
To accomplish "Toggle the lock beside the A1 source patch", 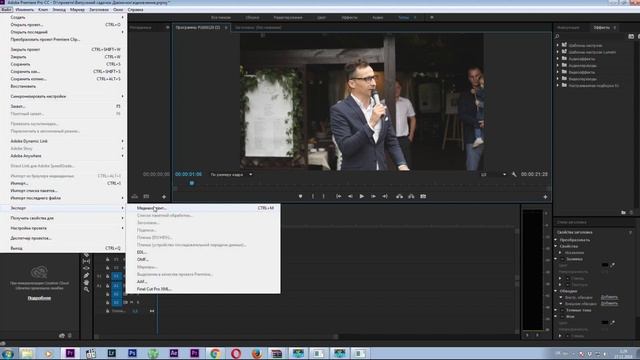I will 108,286.
